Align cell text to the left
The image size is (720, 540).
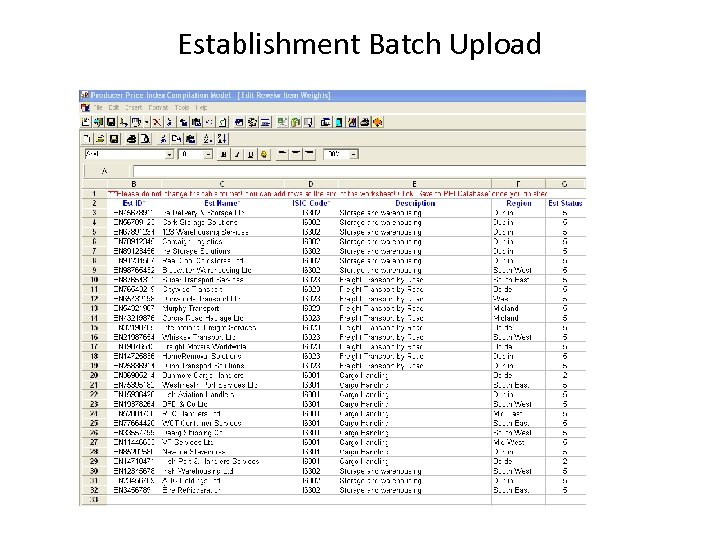coord(282,154)
